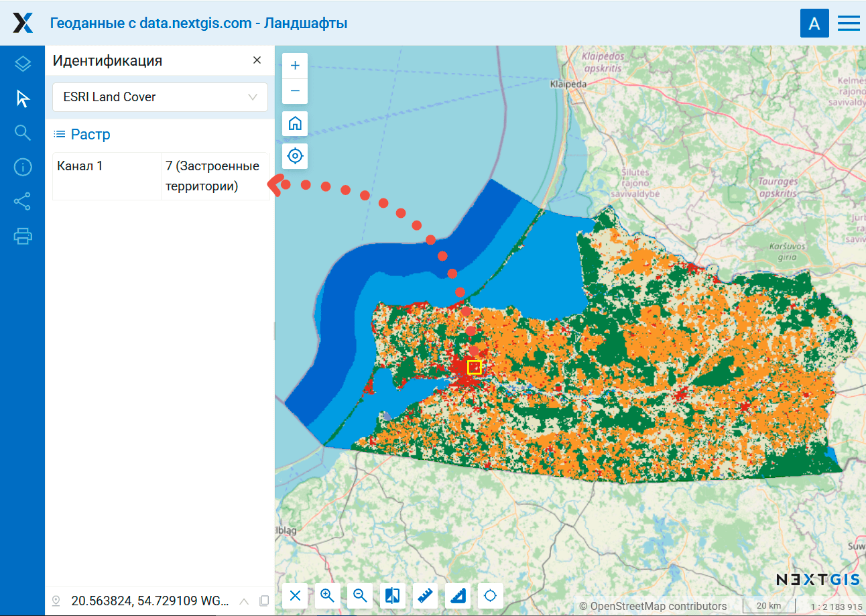866x616 pixels.
Task: Toggle the identify crosshair tool
Action: 491,595
